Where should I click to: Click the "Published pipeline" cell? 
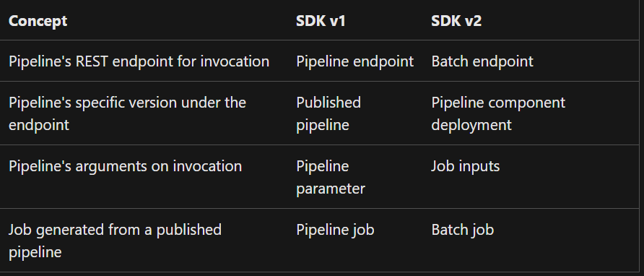coord(328,113)
